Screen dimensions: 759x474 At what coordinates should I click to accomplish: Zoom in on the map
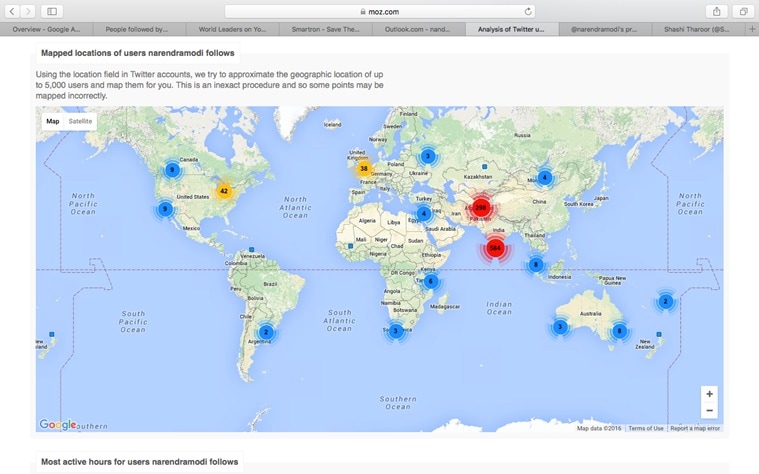click(x=709, y=394)
